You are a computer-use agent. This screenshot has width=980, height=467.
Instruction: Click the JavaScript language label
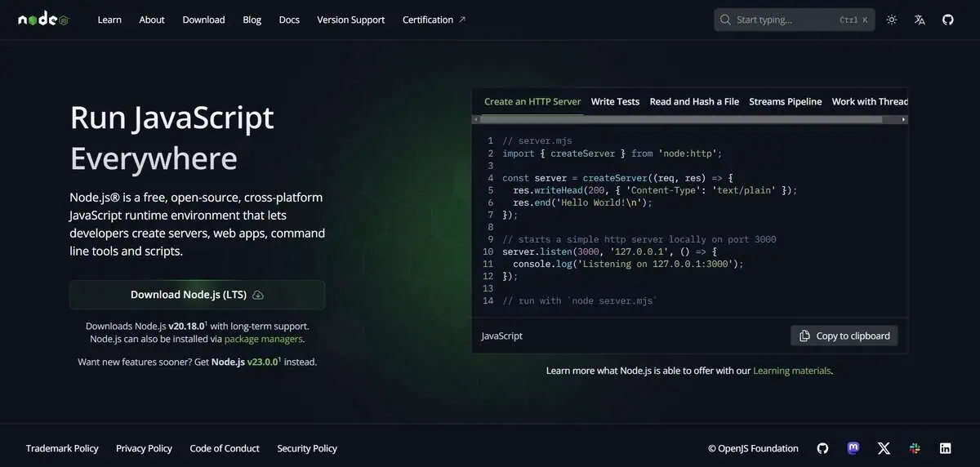click(x=502, y=336)
